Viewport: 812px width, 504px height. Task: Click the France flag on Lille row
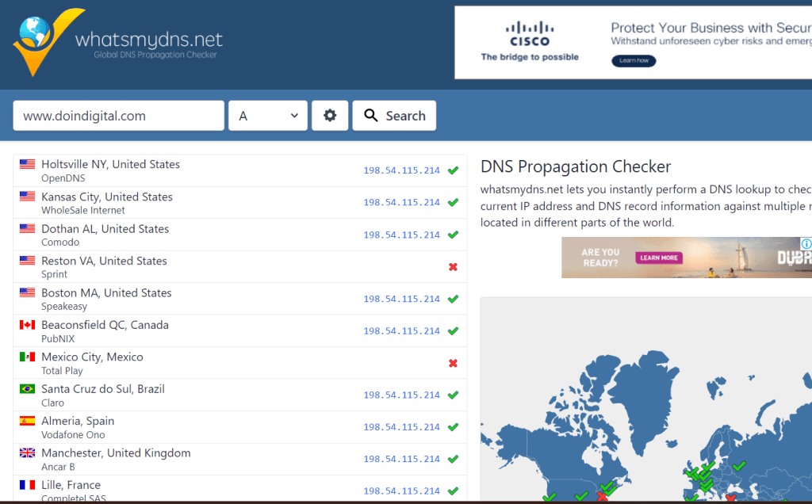28,485
